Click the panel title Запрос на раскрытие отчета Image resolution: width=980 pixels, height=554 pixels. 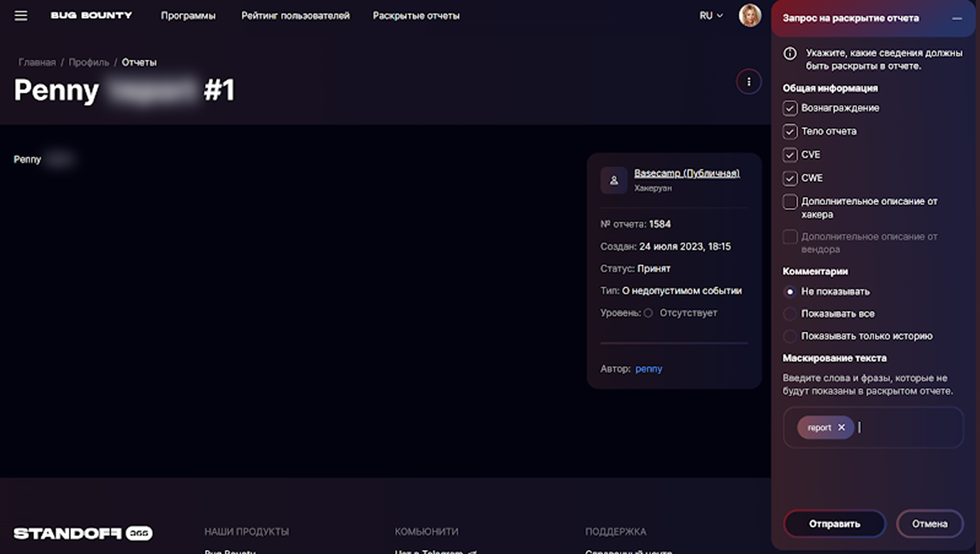coord(850,18)
